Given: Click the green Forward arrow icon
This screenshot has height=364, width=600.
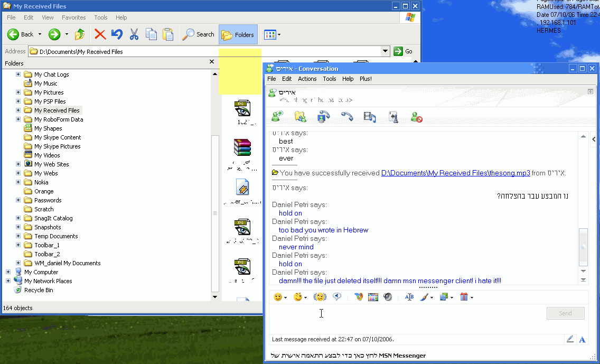Looking at the screenshot, I should 54,34.
